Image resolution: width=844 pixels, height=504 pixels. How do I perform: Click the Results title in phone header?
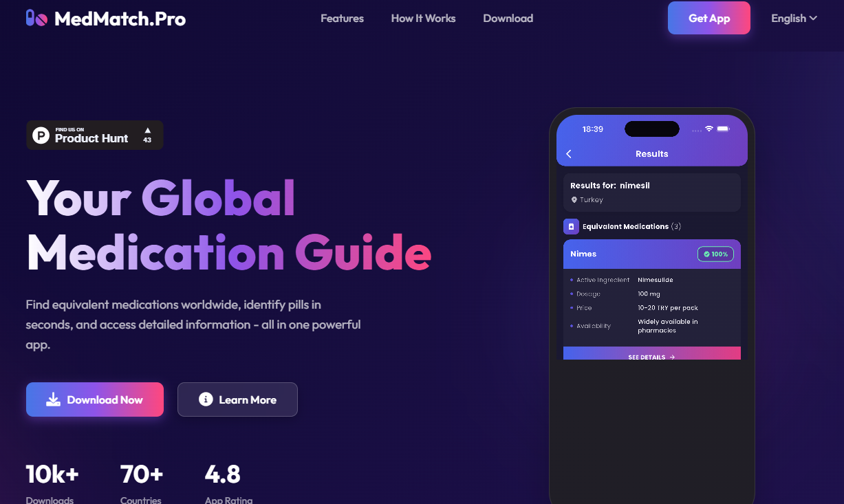[x=652, y=154]
